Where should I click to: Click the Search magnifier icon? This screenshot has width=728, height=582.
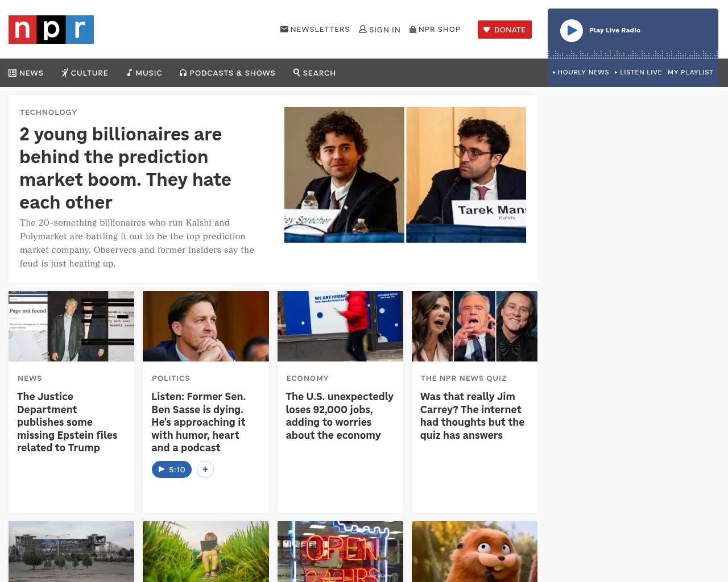(296, 72)
